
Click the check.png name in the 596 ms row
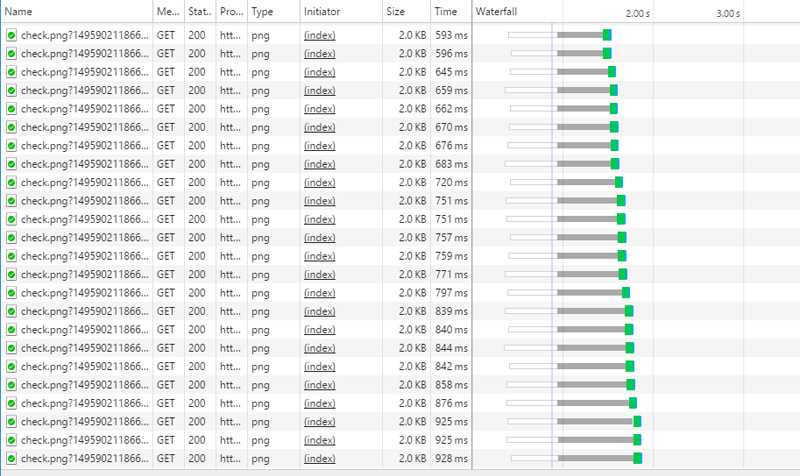85,54
